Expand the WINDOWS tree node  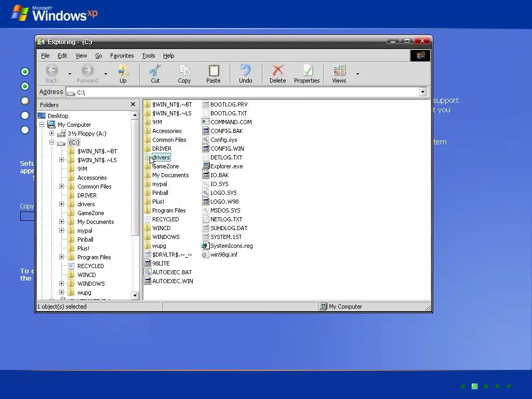tap(61, 283)
